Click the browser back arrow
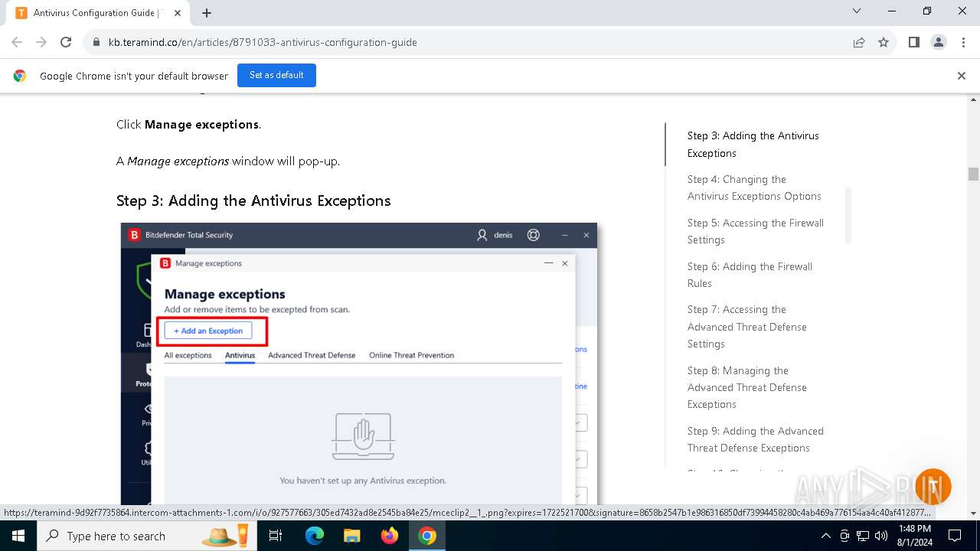 pos(17,42)
